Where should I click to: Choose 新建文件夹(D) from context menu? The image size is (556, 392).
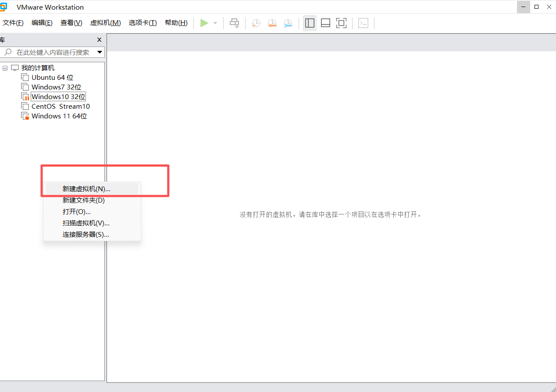pyautogui.click(x=92, y=200)
